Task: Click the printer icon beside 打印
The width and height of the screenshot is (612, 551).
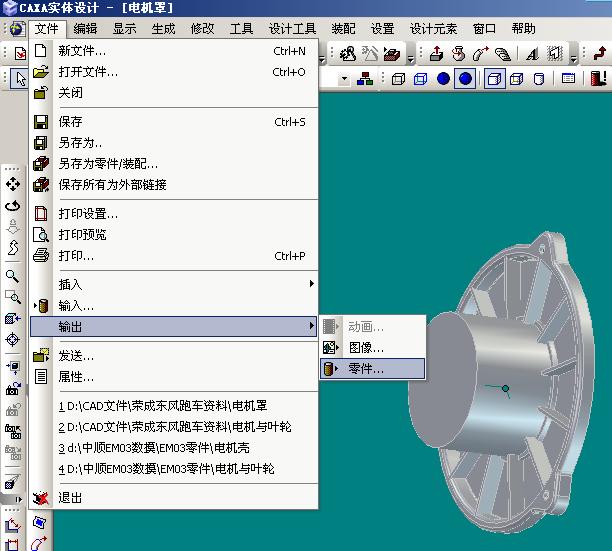Action: coord(41,256)
